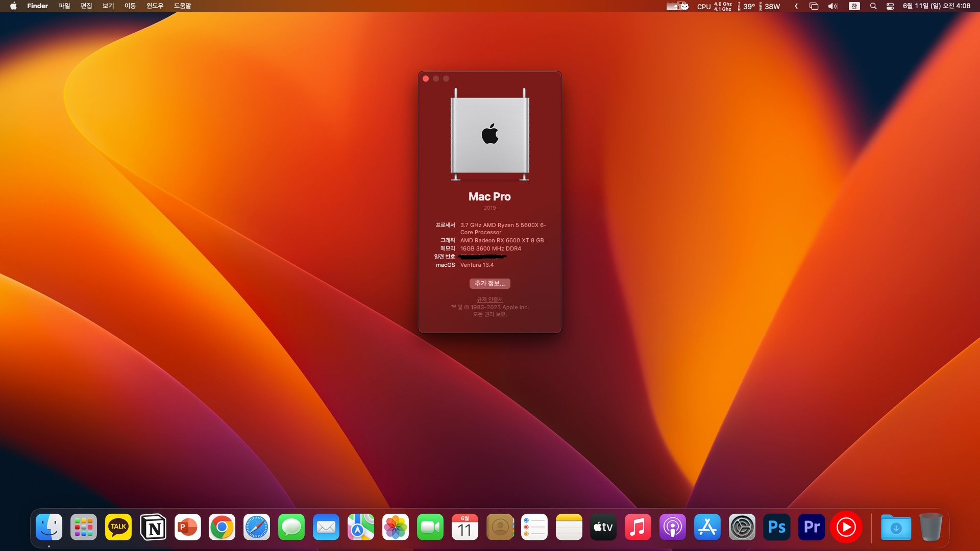Image resolution: width=980 pixels, height=551 pixels.
Task: Open Contacts app in the Dock
Action: [x=500, y=527]
